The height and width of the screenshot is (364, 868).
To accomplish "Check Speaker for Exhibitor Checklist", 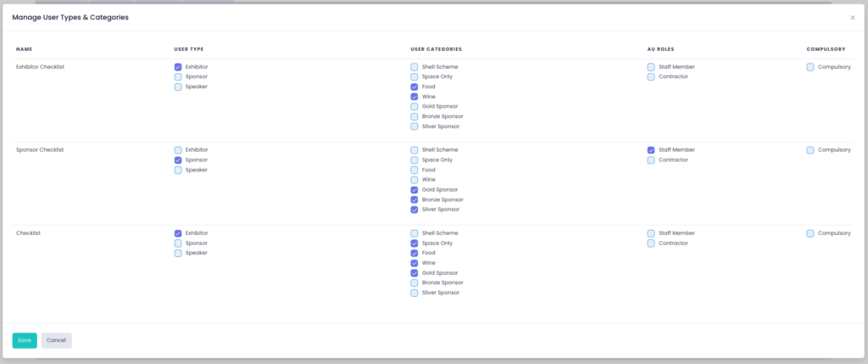I will (178, 87).
